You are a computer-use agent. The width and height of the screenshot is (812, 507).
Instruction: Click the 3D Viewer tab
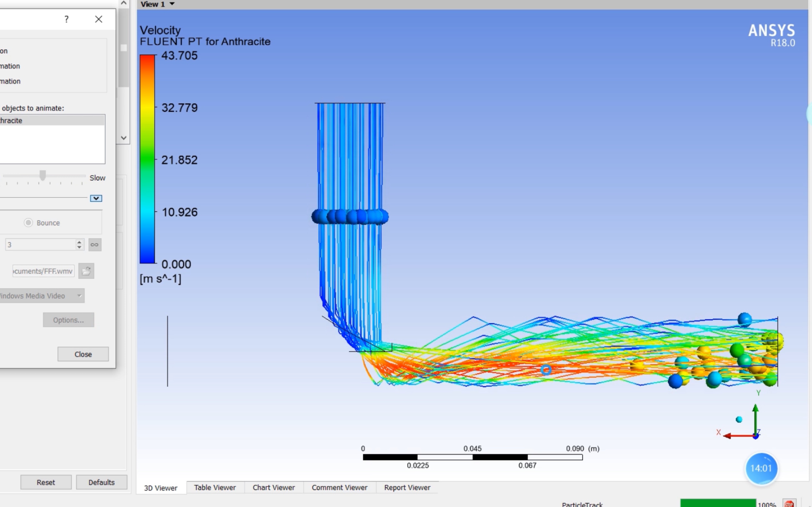click(161, 487)
